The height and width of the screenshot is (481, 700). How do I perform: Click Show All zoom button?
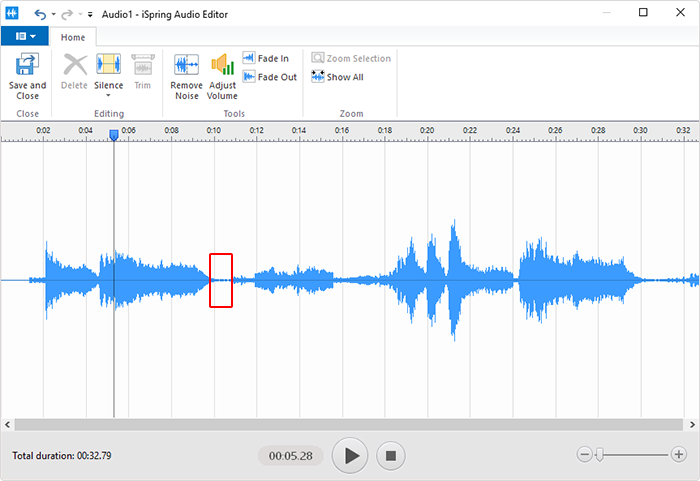pos(338,77)
